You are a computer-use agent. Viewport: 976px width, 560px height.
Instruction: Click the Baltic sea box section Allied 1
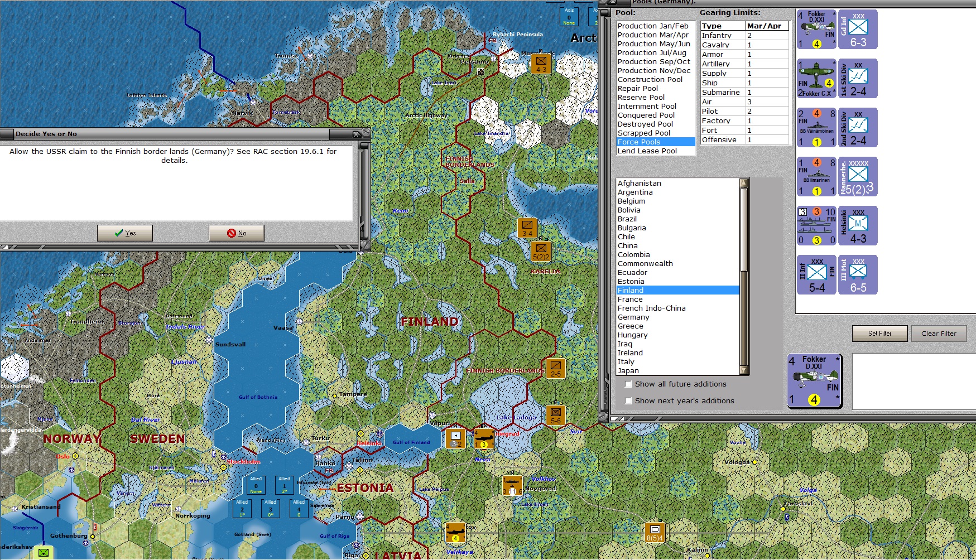click(x=284, y=485)
